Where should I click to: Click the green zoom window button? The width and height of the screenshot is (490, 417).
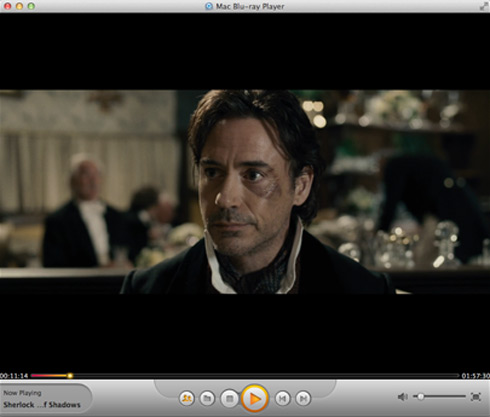pos(31,6)
